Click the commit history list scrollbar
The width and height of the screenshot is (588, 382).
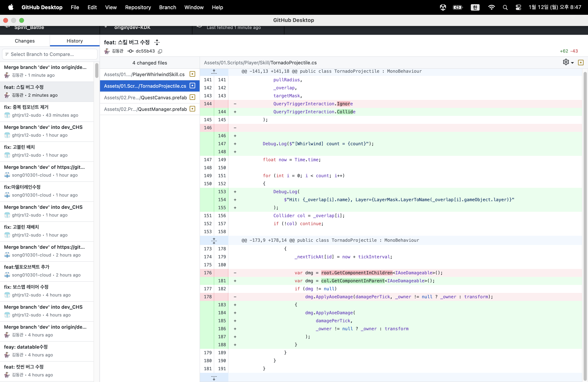coord(97,71)
